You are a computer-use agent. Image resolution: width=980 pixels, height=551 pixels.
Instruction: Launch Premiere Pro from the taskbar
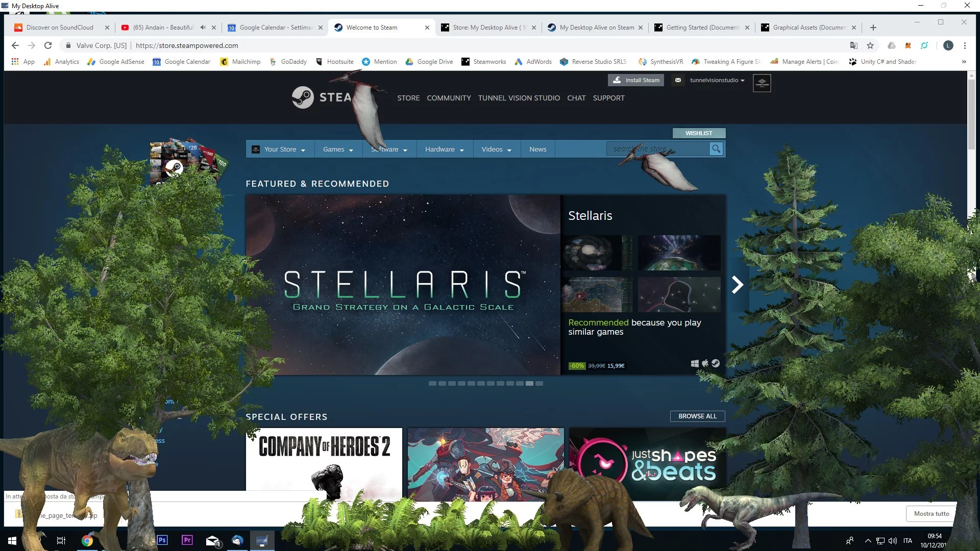(187, 540)
